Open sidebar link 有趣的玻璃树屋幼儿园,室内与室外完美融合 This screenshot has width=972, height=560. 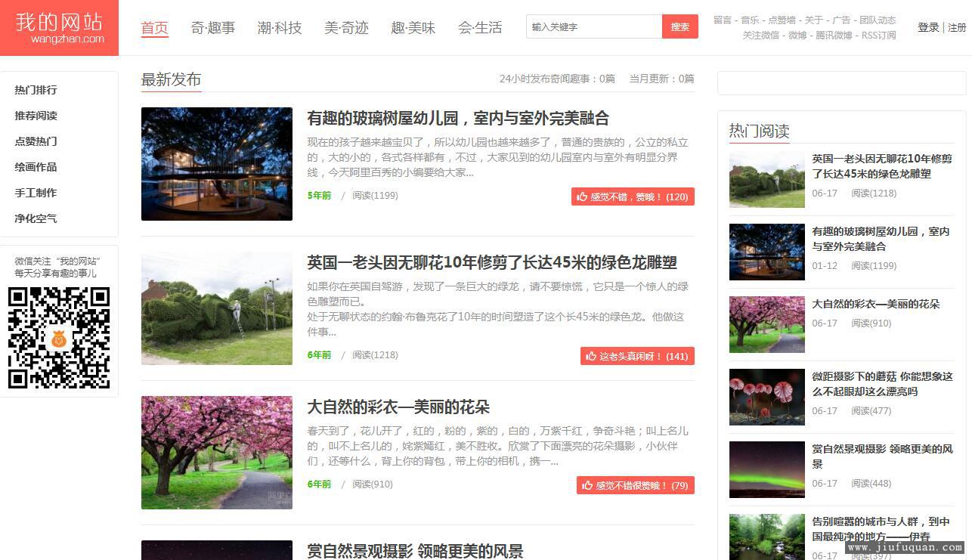(881, 239)
